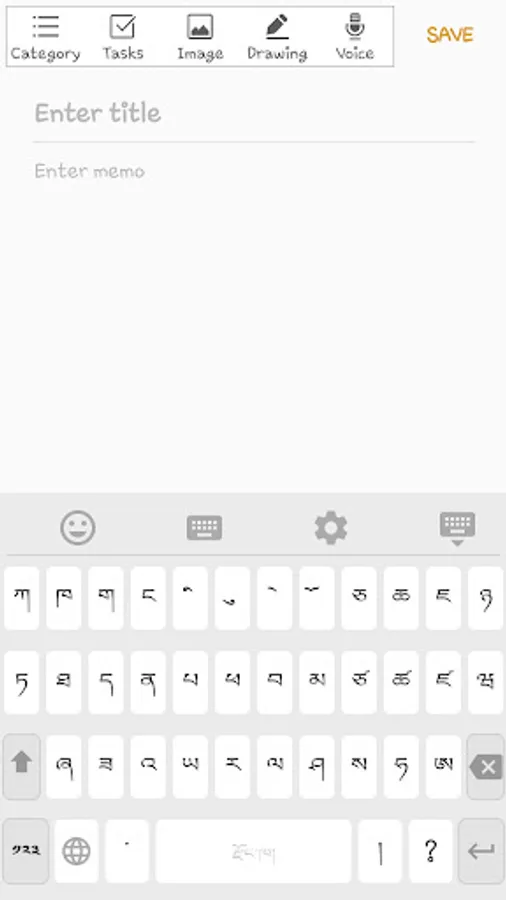Hide the keyboard with collapse icon

457,529
